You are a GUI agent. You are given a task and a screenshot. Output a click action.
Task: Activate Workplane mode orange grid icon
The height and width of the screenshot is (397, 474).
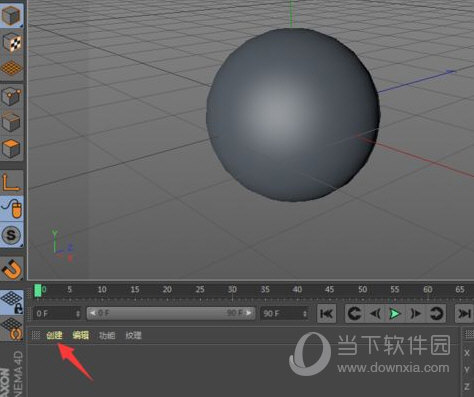pyautogui.click(x=12, y=68)
